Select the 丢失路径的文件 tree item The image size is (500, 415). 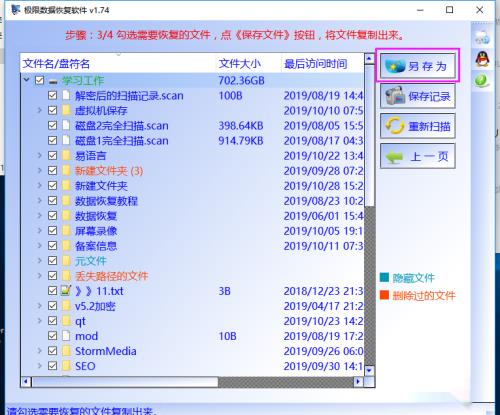[111, 276]
